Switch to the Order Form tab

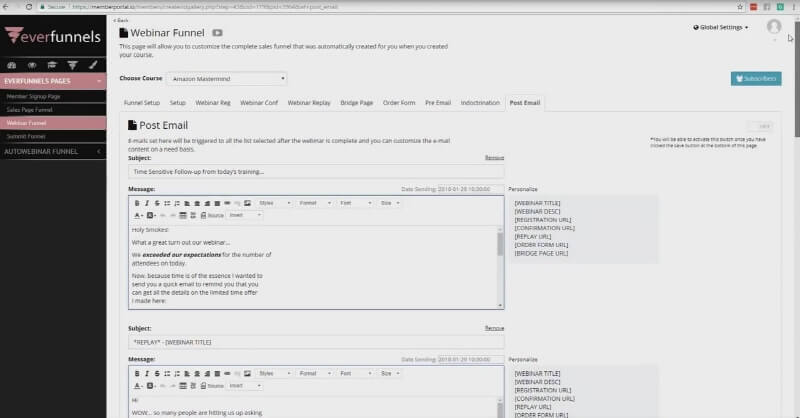click(x=399, y=103)
